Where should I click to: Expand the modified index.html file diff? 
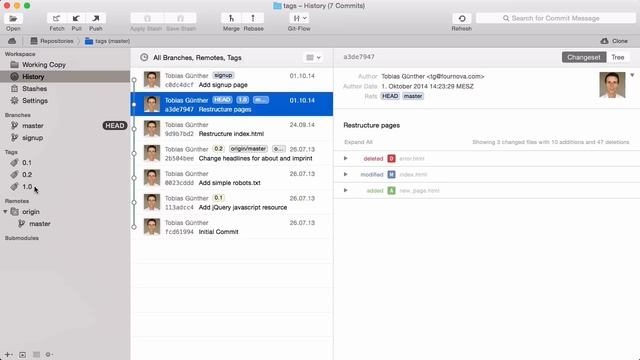346,174
